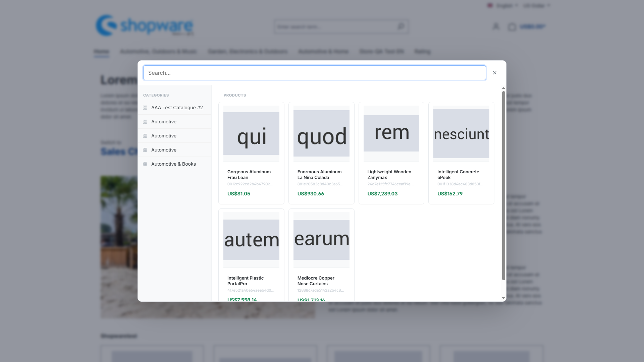644x362 pixels.
Task: Click the grid icon beside AAA Test Catalogue #2
Action: 145,108
